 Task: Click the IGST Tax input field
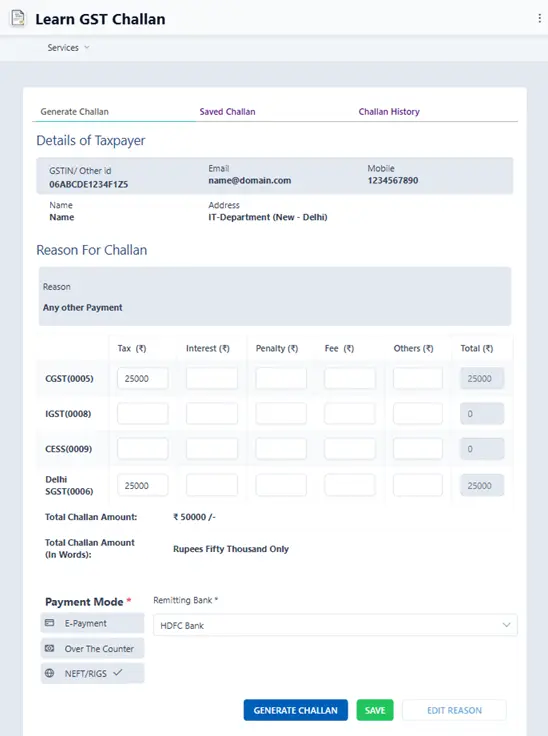coord(143,414)
